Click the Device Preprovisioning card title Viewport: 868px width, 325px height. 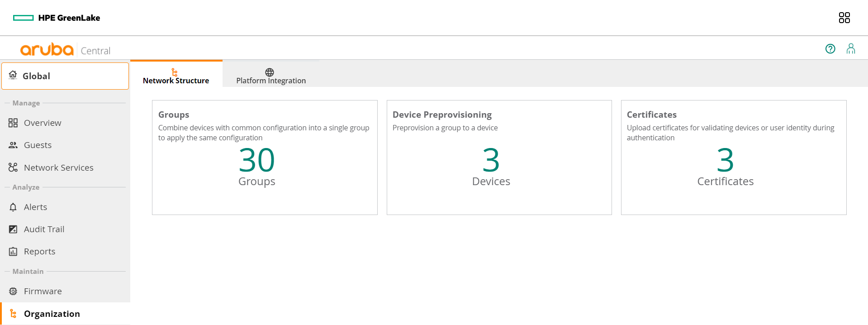coord(442,115)
